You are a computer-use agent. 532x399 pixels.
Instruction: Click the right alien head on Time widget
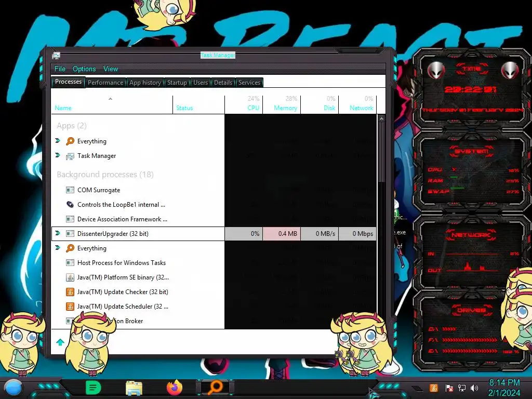510,70
